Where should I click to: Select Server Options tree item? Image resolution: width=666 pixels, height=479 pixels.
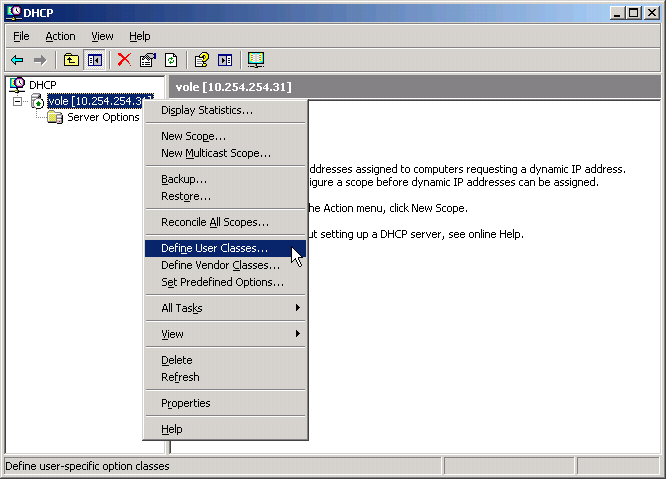click(103, 117)
